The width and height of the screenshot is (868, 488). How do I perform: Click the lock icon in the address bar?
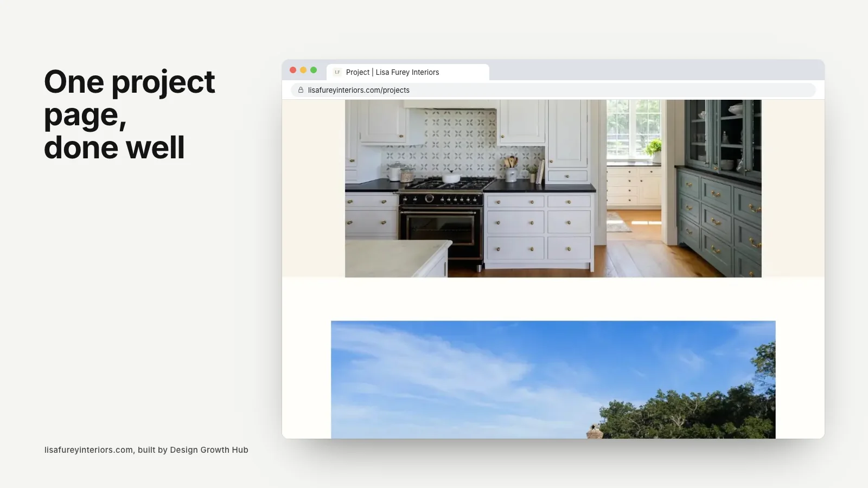pos(301,90)
